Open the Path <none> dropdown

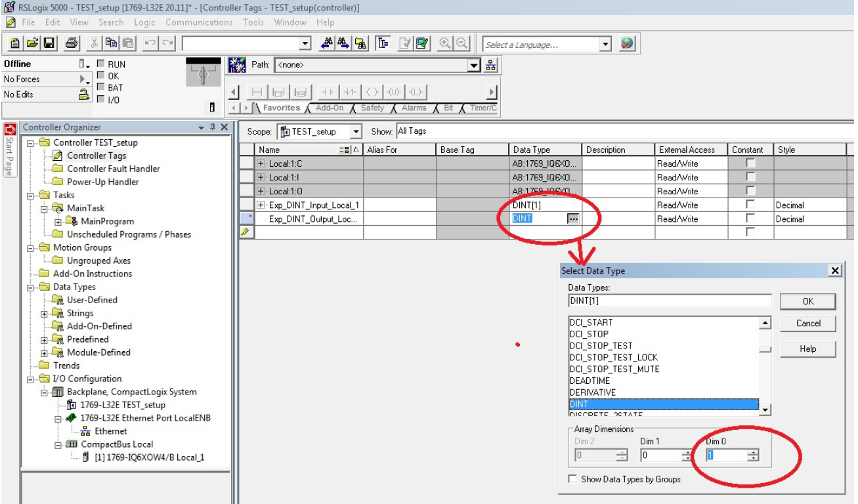[474, 65]
